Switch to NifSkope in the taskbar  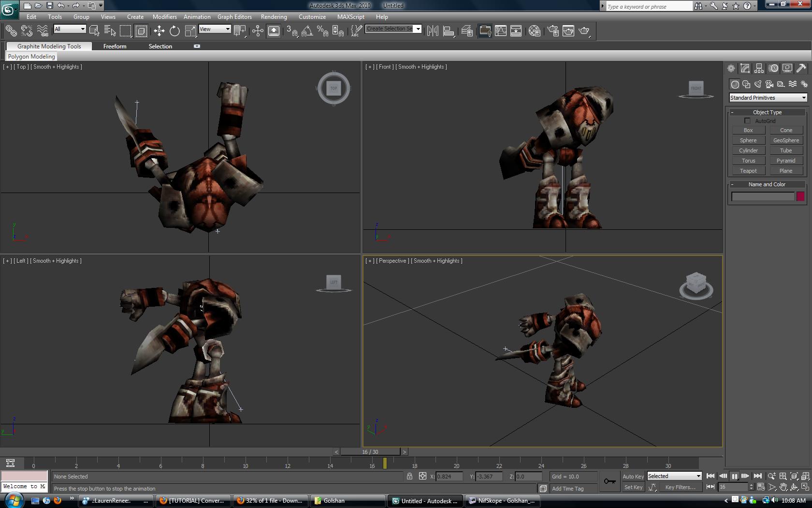click(503, 501)
